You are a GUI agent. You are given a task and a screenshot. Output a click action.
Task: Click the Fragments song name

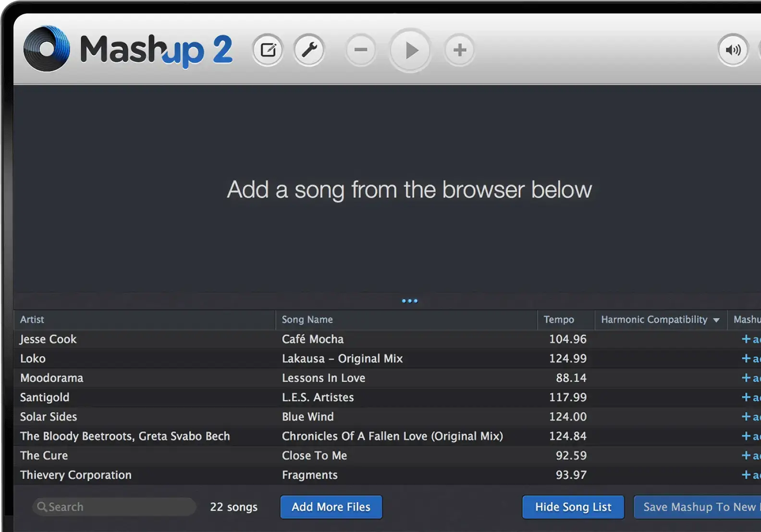[x=309, y=475]
